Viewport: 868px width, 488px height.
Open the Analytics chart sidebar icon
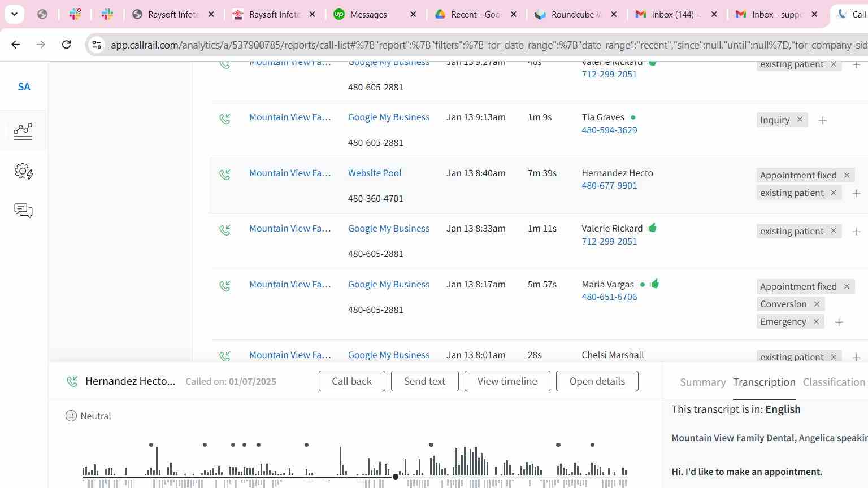pyautogui.click(x=23, y=131)
